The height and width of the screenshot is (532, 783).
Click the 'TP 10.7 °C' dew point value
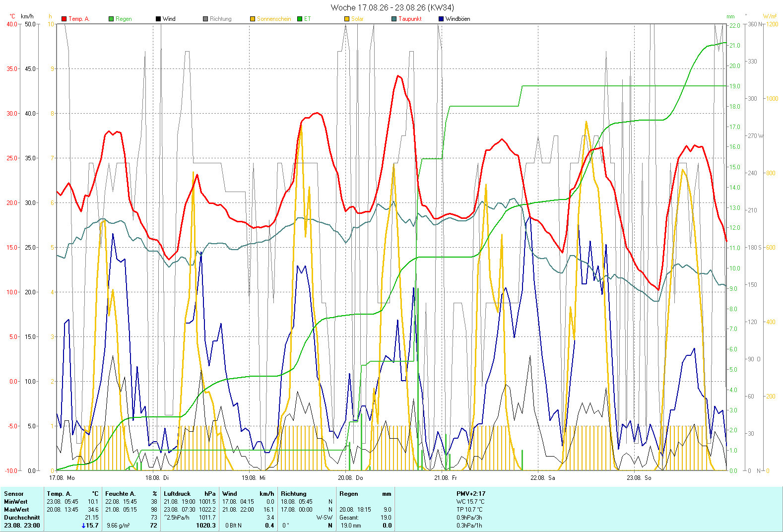click(469, 510)
